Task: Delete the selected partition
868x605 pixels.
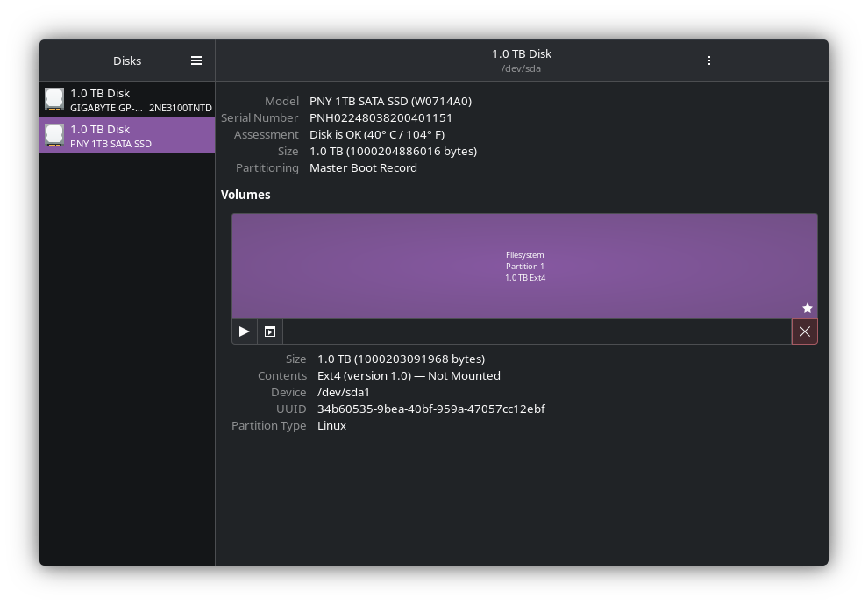Action: (804, 331)
